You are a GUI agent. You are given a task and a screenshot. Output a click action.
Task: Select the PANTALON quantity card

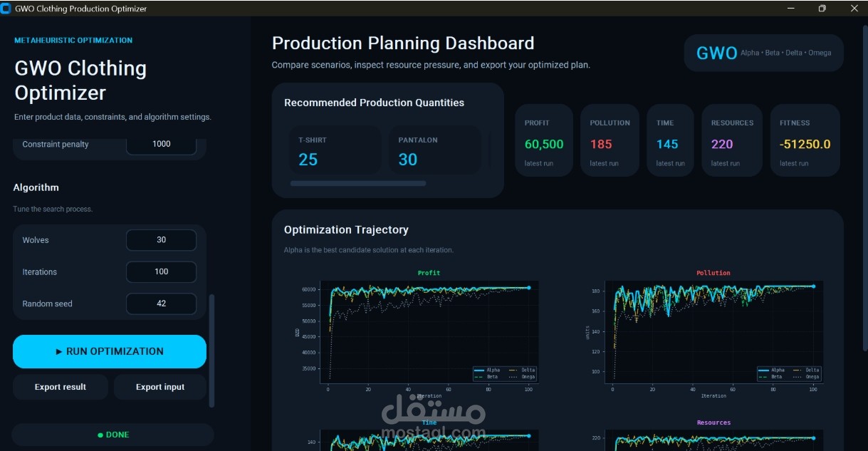[x=434, y=150]
